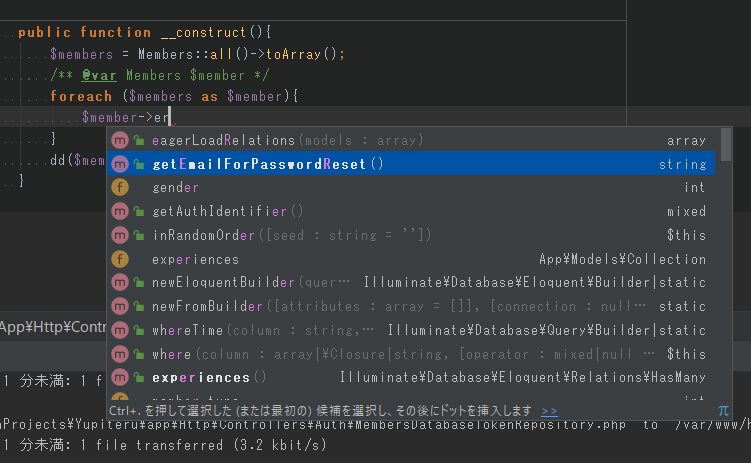This screenshot has width=751, height=463.
Task: Click method icon beside newFromBuilder suggestion
Action: coord(120,306)
